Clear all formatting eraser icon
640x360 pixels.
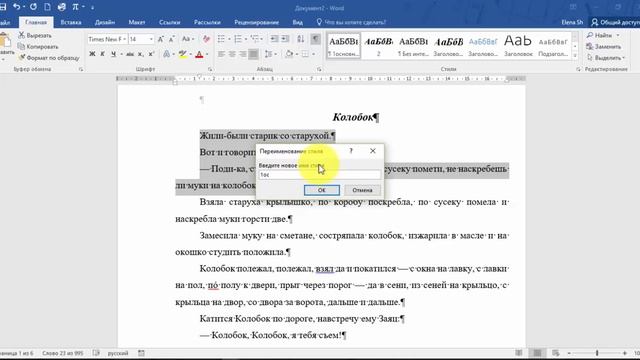coord(206,39)
